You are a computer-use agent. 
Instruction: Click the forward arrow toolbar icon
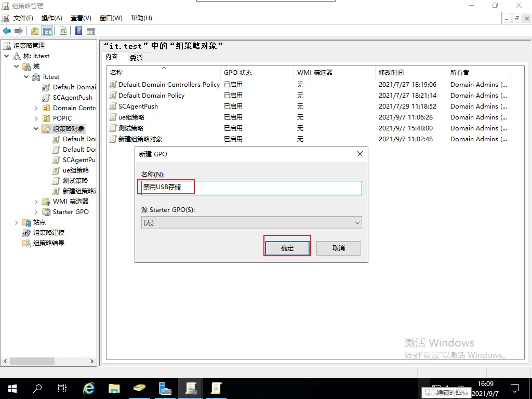point(19,31)
